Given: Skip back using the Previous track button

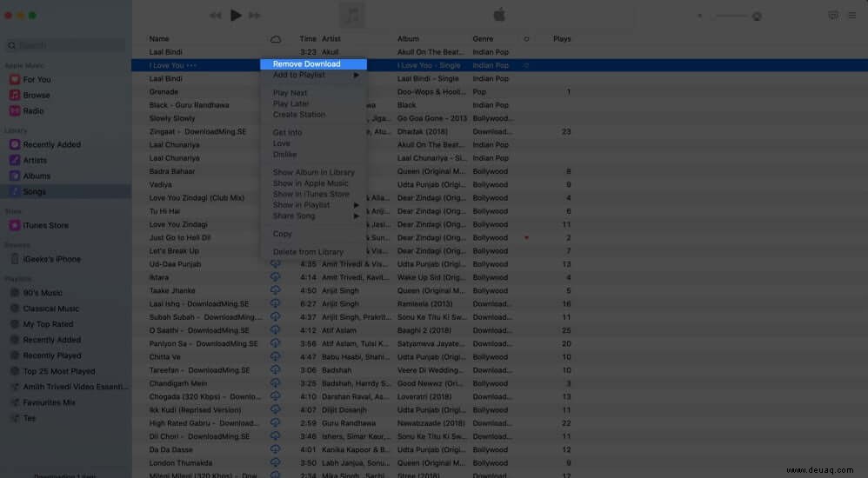Looking at the screenshot, I should point(216,16).
